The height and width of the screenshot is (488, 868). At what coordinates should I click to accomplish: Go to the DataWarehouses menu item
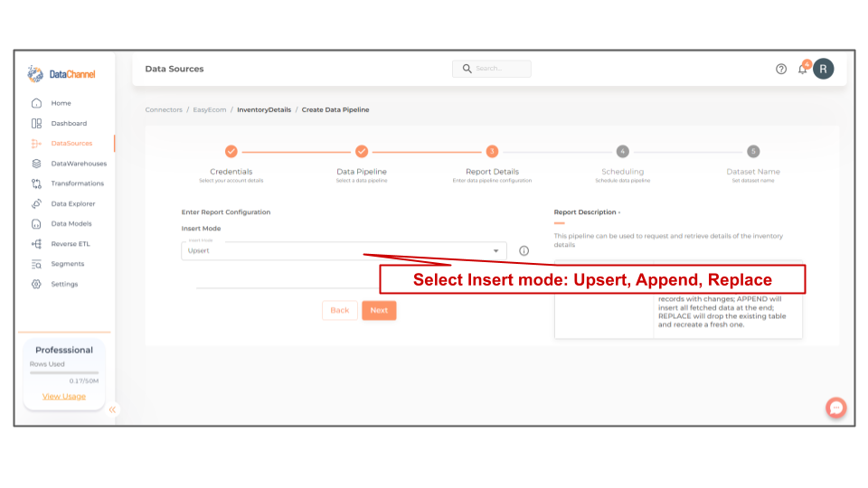coord(79,164)
